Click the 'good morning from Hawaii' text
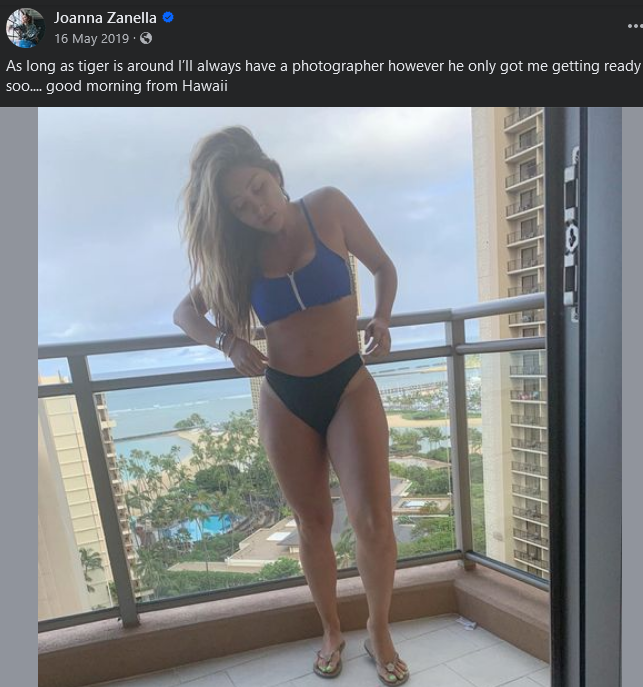Viewport: 643px width, 687px height. [x=137, y=86]
